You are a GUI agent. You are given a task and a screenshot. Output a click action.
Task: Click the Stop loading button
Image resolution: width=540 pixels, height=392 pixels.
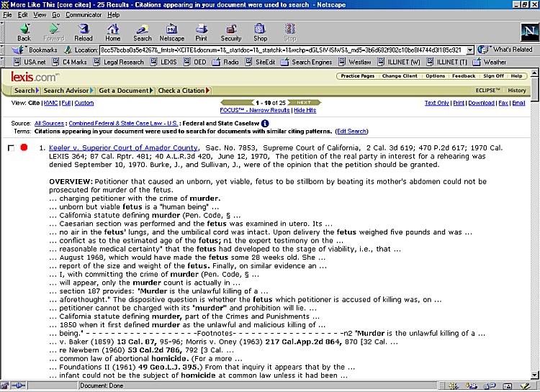click(290, 32)
